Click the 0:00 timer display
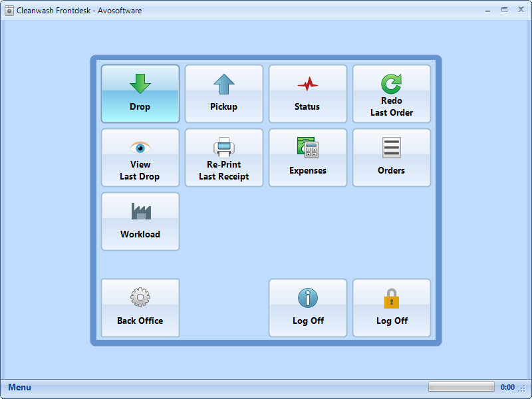This screenshot has height=399, width=532. coord(507,386)
